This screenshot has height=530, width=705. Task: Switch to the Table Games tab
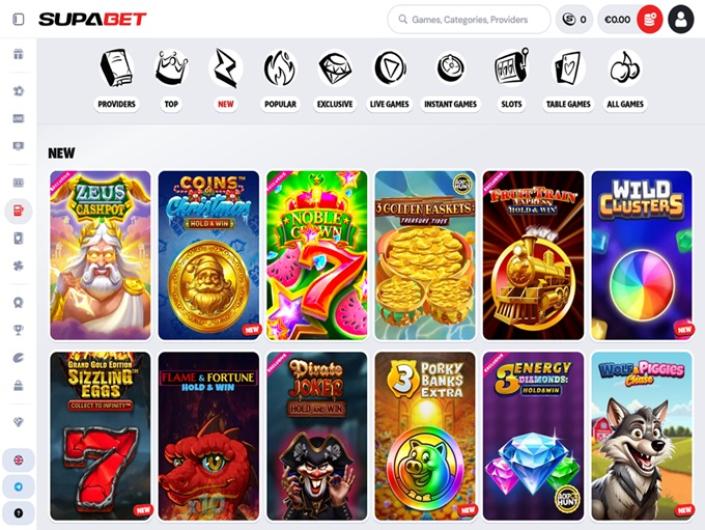pyautogui.click(x=568, y=104)
